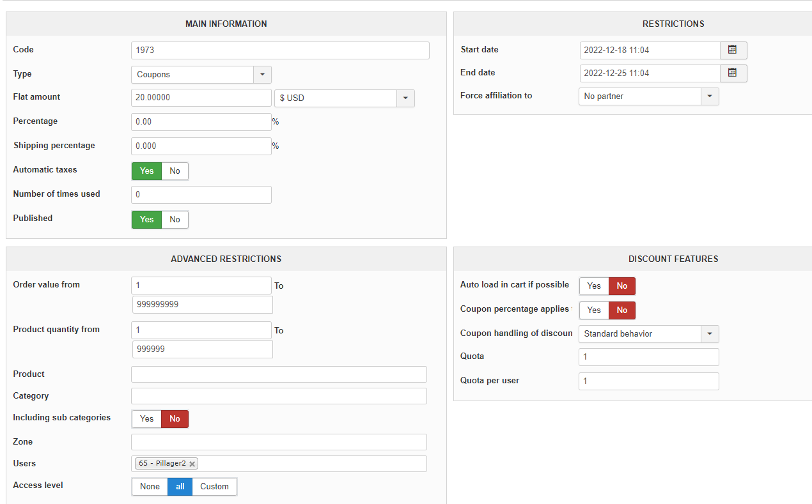Open the Type dropdown showing Coupons
This screenshot has height=504, width=812.
201,75
